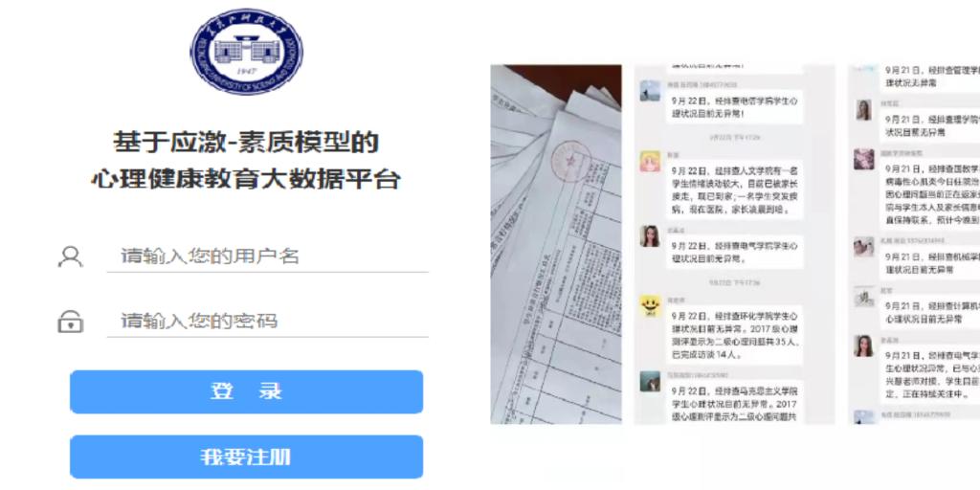
Task: Click the user profile icon beside username
Action: pos(70,256)
